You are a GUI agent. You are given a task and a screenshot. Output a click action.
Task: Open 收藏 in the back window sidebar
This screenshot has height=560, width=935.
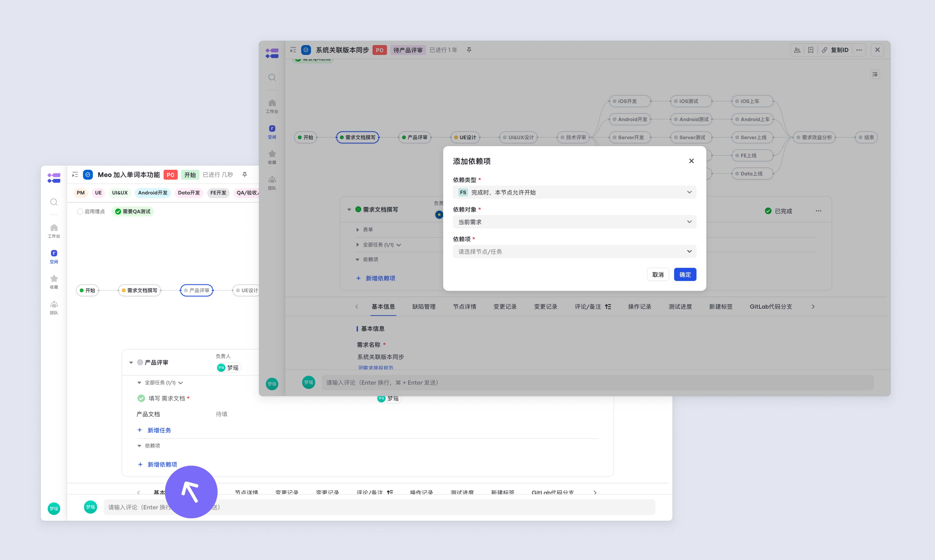(x=54, y=282)
